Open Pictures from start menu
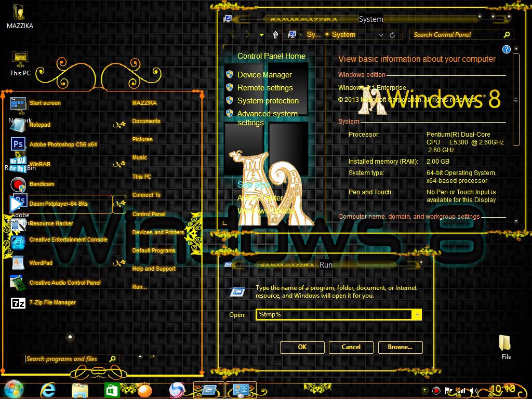532x399 pixels. [x=142, y=139]
